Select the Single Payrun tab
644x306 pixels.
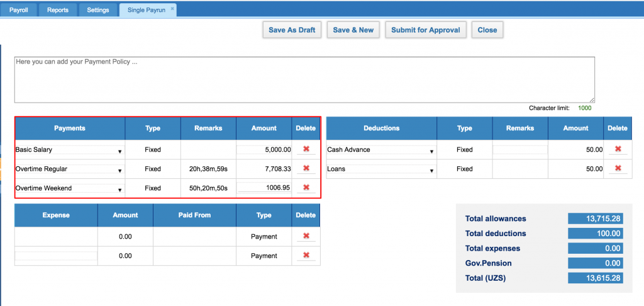pyautogui.click(x=147, y=10)
